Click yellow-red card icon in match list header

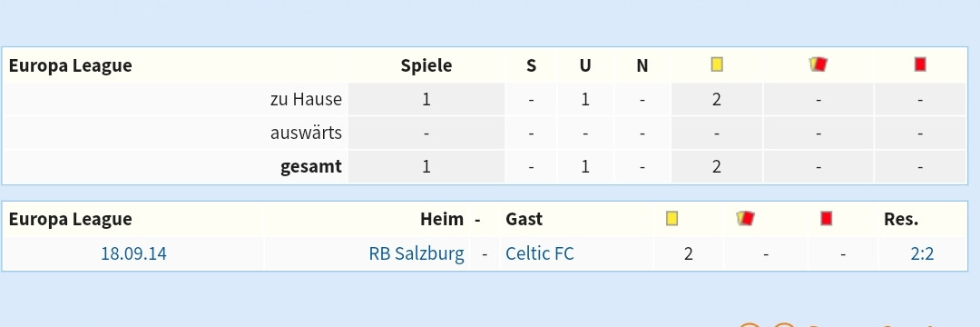[746, 218]
